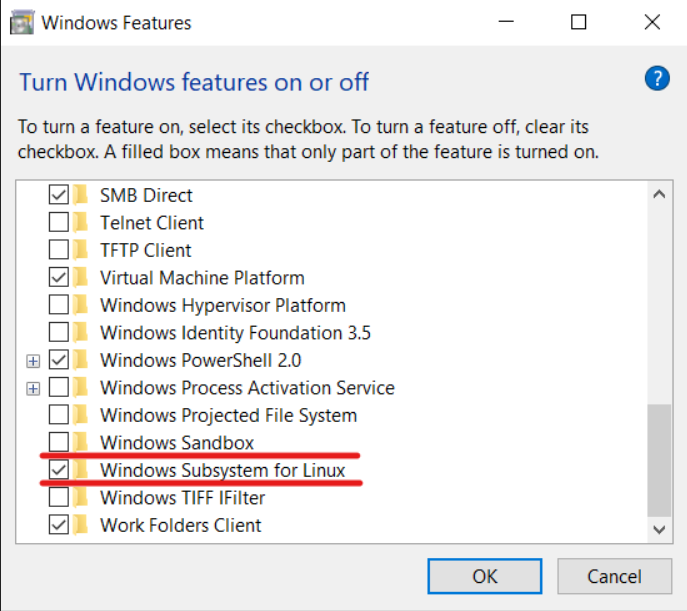Click folder icon beside Virtual Machine Platform
The width and height of the screenshot is (687, 611).
click(81, 277)
